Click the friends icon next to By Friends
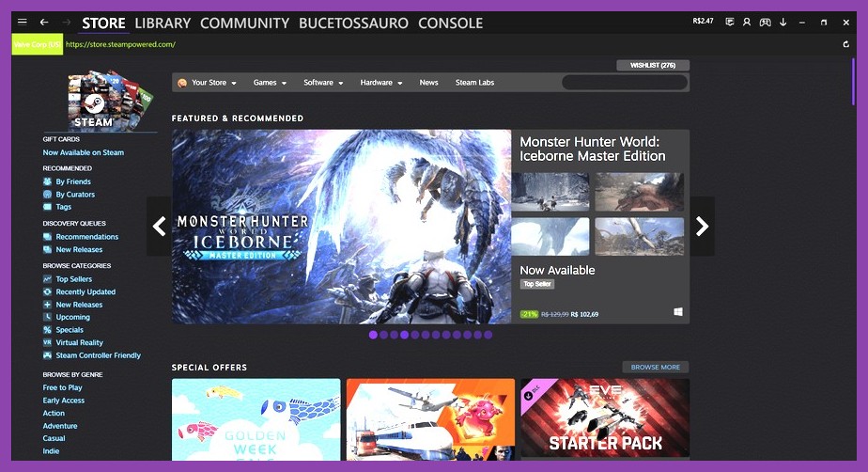This screenshot has height=472, width=868. point(48,181)
